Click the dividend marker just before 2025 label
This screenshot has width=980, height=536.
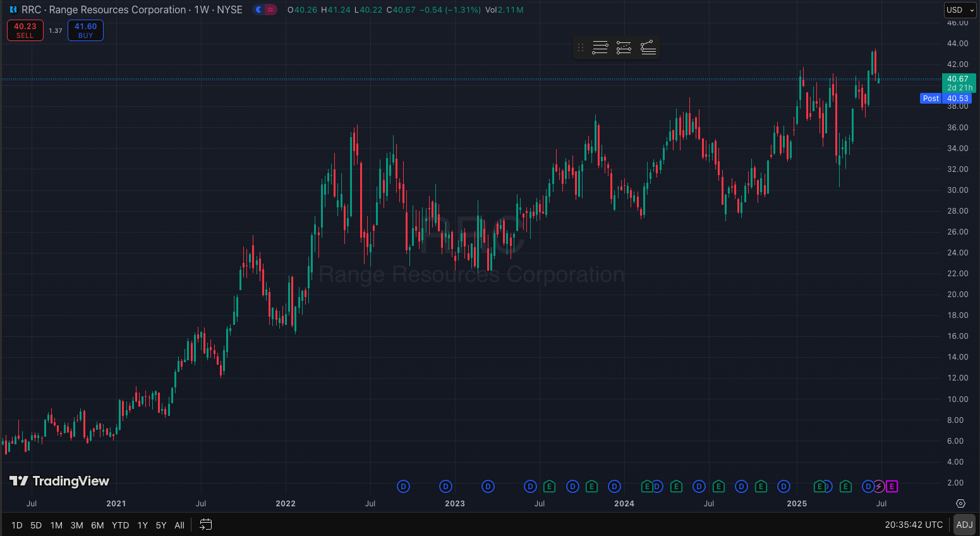(783, 487)
